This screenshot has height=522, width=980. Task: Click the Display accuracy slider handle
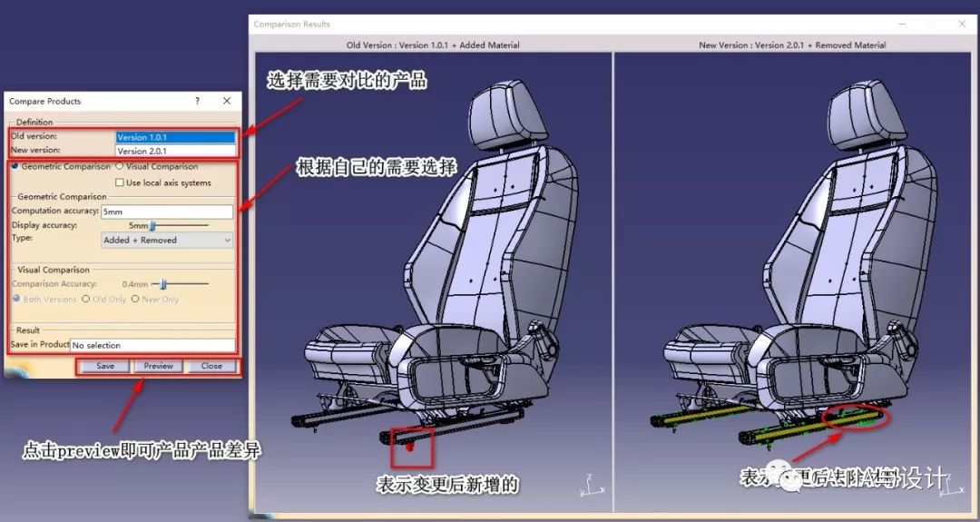coord(152,225)
